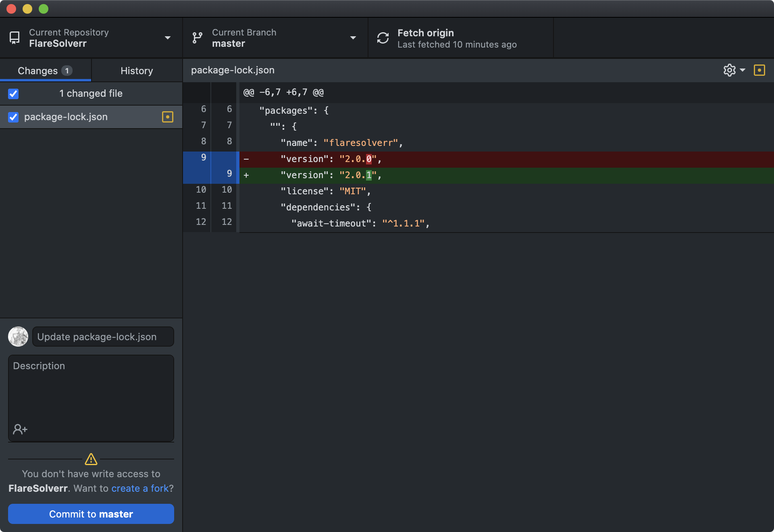
Task: Uncheck the package-lock.json changed file
Action: [x=13, y=117]
